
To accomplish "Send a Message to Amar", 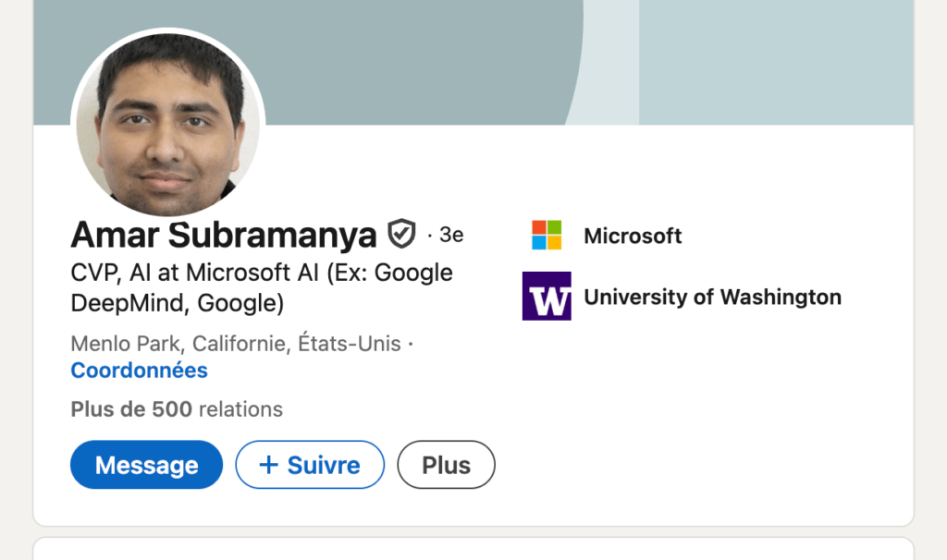I will [146, 465].
